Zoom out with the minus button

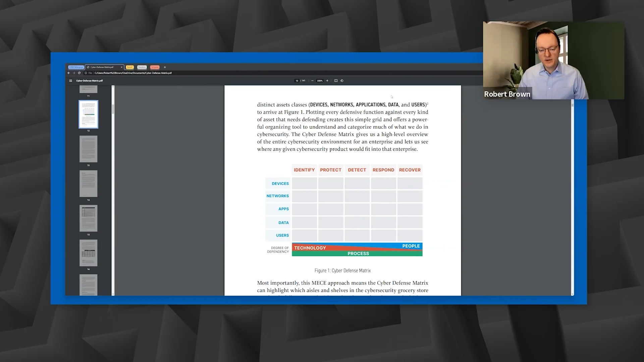click(x=312, y=81)
